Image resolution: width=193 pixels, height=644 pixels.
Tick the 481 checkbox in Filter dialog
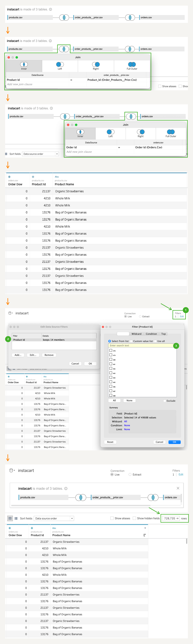(x=111, y=364)
